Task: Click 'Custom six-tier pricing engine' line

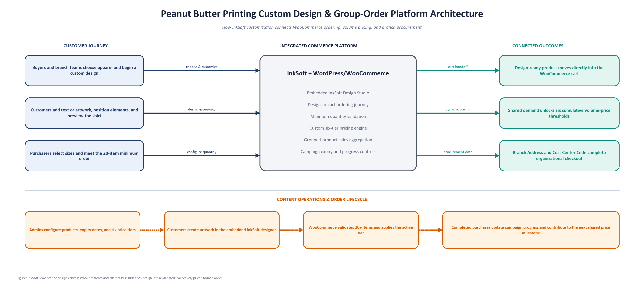Action: coord(338,128)
